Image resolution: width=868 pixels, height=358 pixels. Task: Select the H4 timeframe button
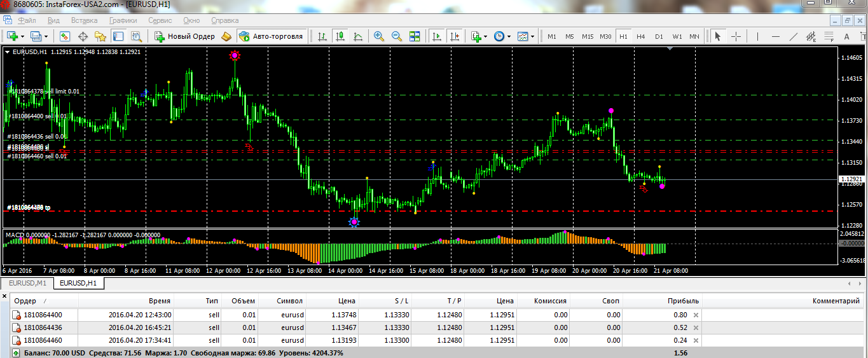pyautogui.click(x=641, y=36)
